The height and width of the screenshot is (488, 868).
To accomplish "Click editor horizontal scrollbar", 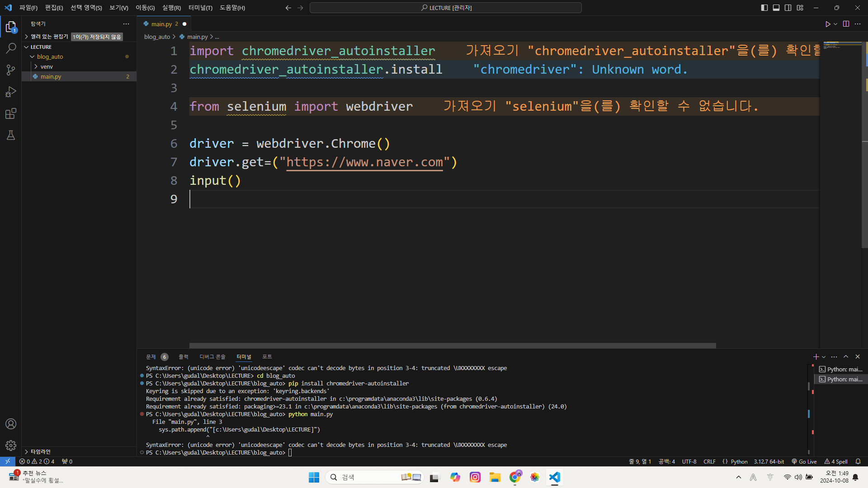I will tap(453, 346).
